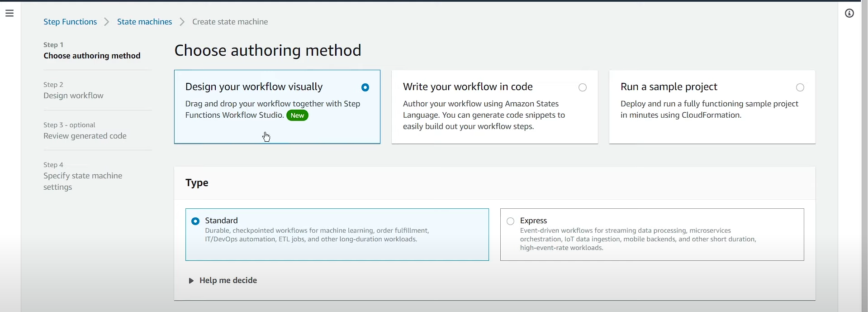This screenshot has height=312, width=868.
Task: Click Step 4 Specify state machine settings
Action: pos(83,176)
